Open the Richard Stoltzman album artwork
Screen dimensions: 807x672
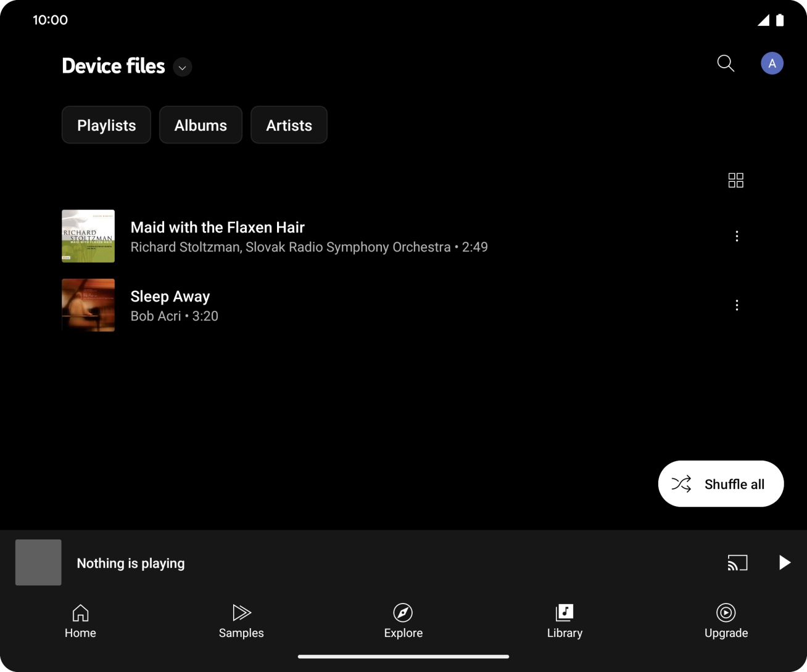tap(88, 236)
